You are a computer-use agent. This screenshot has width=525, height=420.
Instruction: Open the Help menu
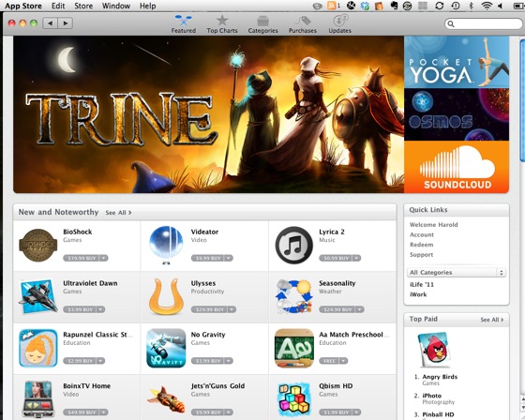148,6
